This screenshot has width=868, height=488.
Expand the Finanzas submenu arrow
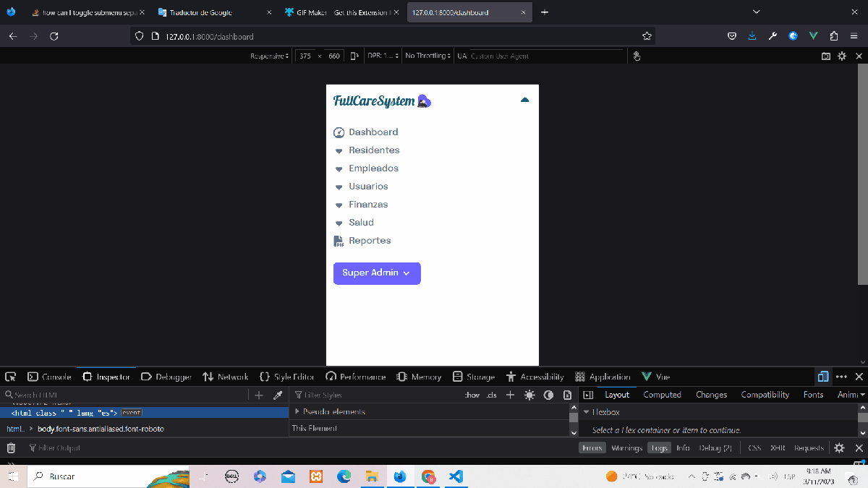point(339,205)
